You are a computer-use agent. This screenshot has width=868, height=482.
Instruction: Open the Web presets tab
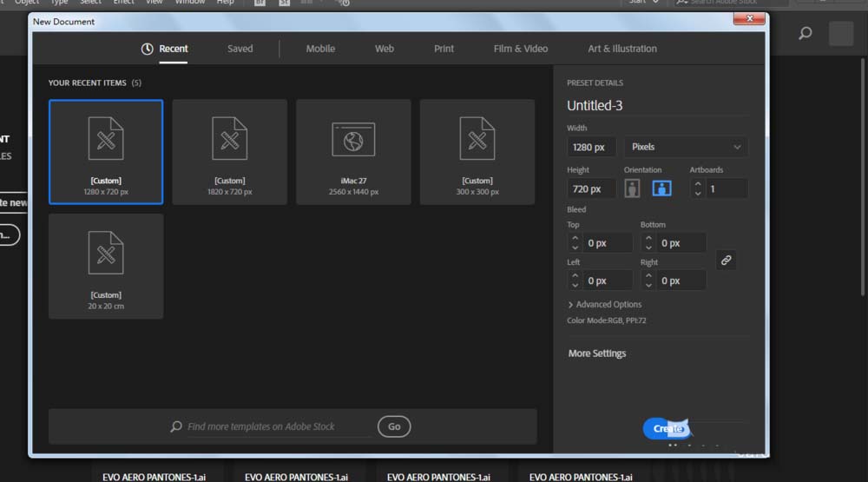(x=385, y=49)
